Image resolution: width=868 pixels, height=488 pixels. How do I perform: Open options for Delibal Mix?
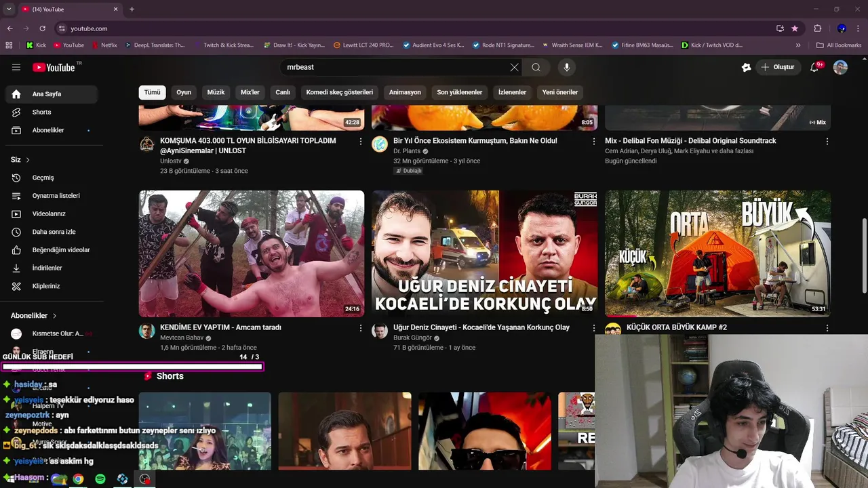tap(827, 142)
